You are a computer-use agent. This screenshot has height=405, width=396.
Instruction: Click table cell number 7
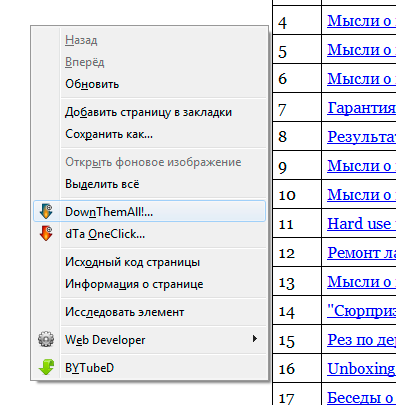(x=297, y=107)
